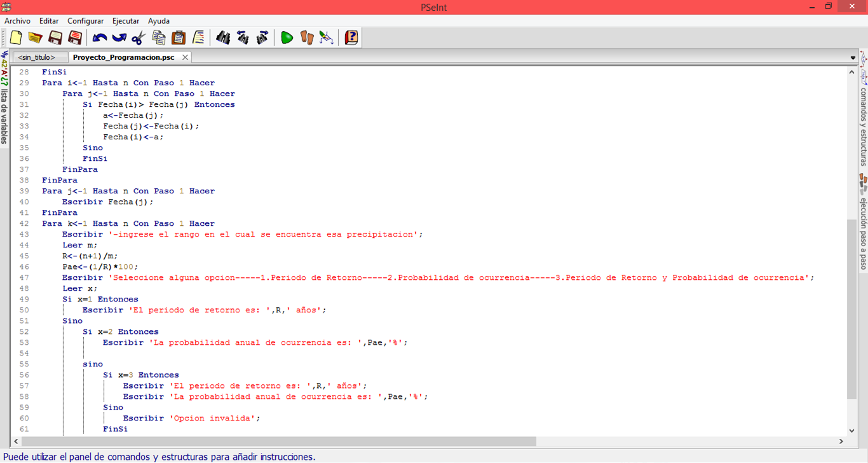Image resolution: width=868 pixels, height=463 pixels.
Task: Expand the comandos y estructuras side panel
Action: coord(863,109)
